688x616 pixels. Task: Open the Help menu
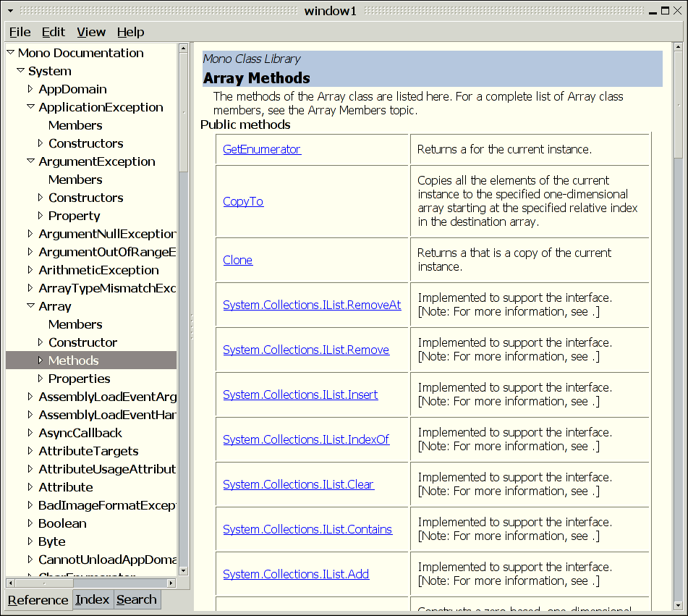tap(130, 32)
